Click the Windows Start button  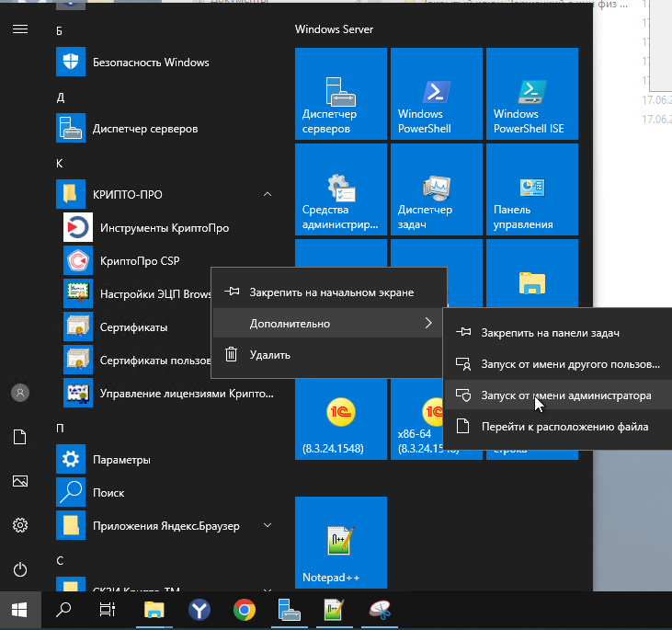tap(20, 610)
